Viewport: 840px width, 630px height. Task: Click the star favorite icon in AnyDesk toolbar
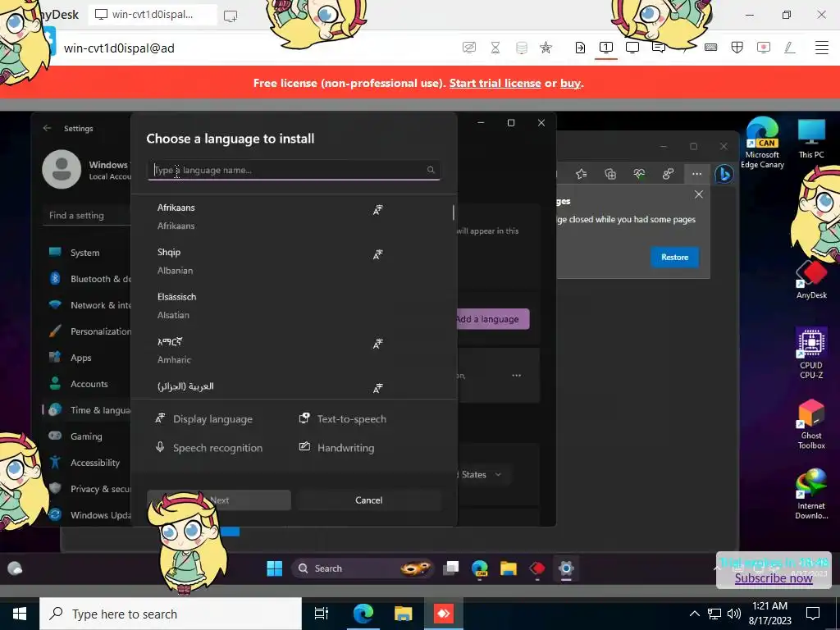pos(546,48)
